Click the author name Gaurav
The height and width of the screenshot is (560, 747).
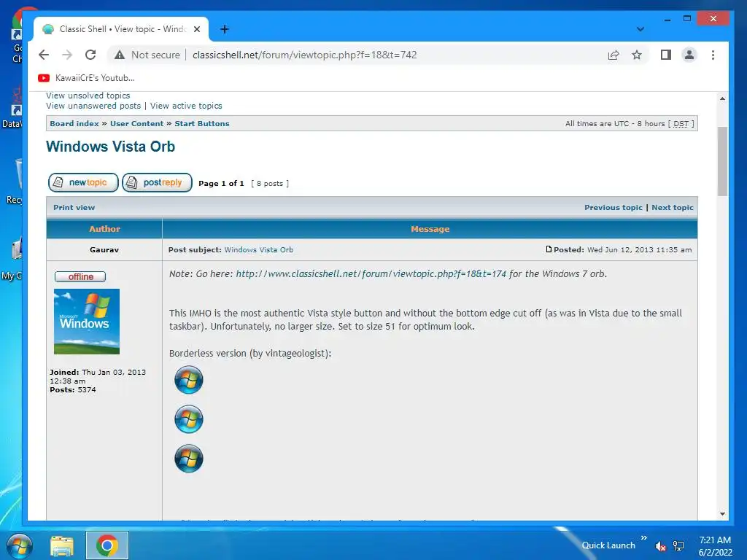point(104,249)
